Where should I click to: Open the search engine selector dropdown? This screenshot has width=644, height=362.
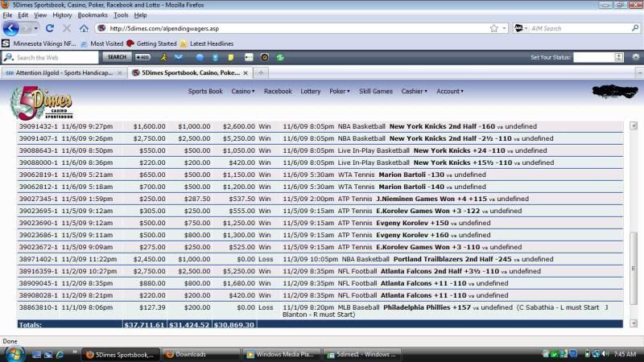point(521,28)
